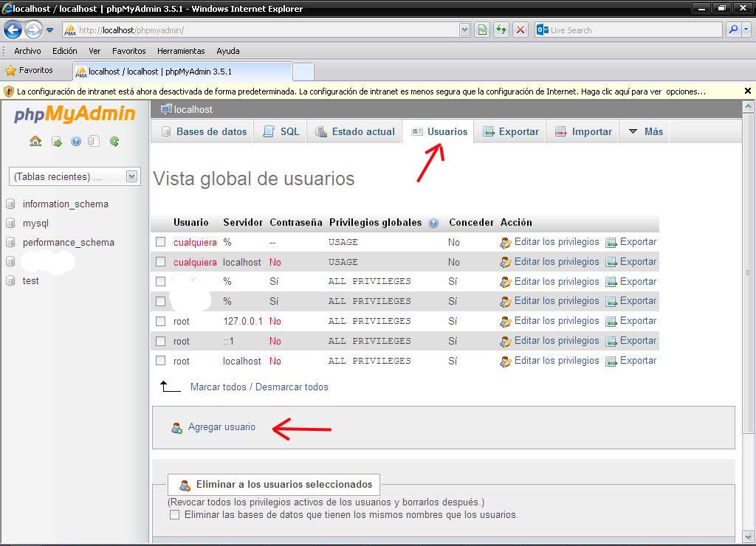Open the Estado actual tab
This screenshot has height=546, width=756.
pyautogui.click(x=355, y=131)
